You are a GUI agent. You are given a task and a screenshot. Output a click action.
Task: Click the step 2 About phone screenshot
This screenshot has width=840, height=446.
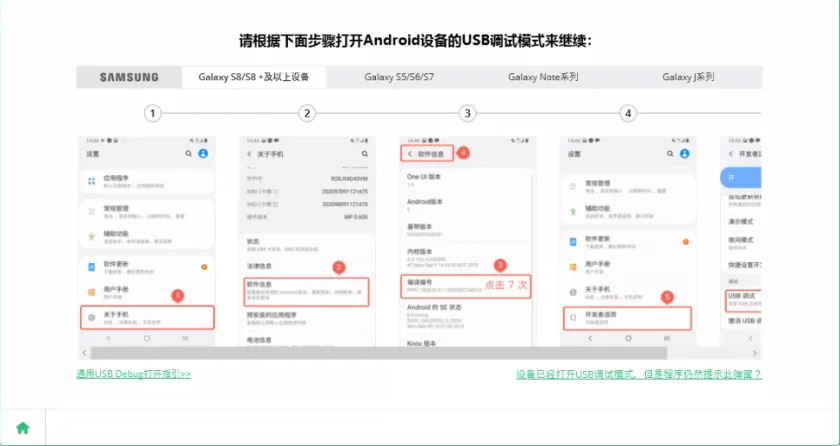pyautogui.click(x=308, y=241)
